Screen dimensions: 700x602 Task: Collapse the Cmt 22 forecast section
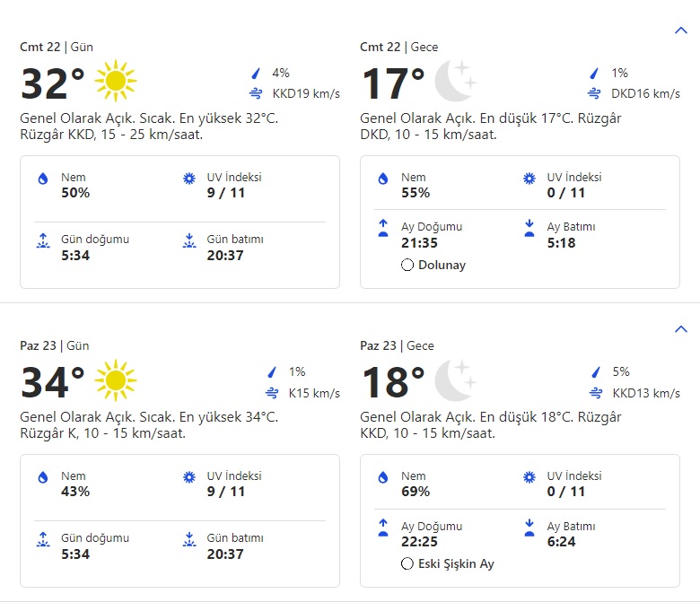coord(679,31)
